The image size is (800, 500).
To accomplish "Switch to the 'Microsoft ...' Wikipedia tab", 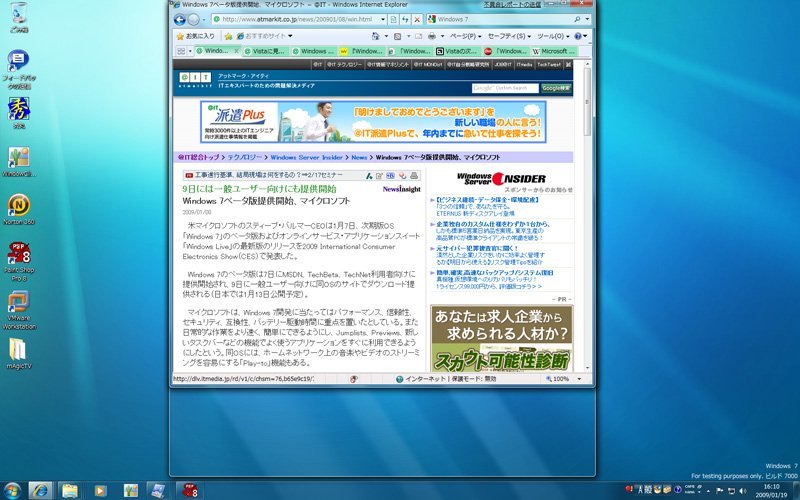I will point(554,51).
